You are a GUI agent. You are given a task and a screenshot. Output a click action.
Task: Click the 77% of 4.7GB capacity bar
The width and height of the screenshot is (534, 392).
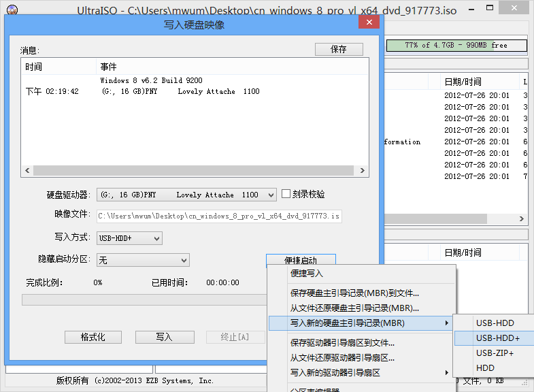[x=456, y=46]
